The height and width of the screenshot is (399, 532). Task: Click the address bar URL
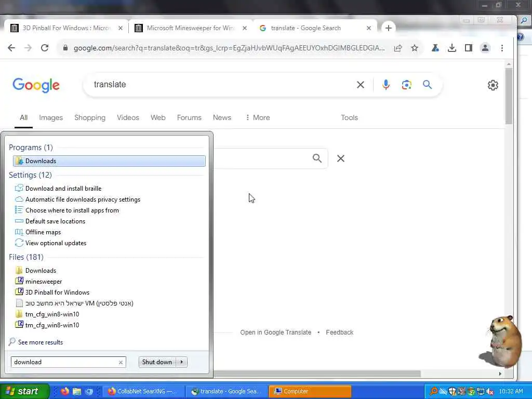click(229, 48)
